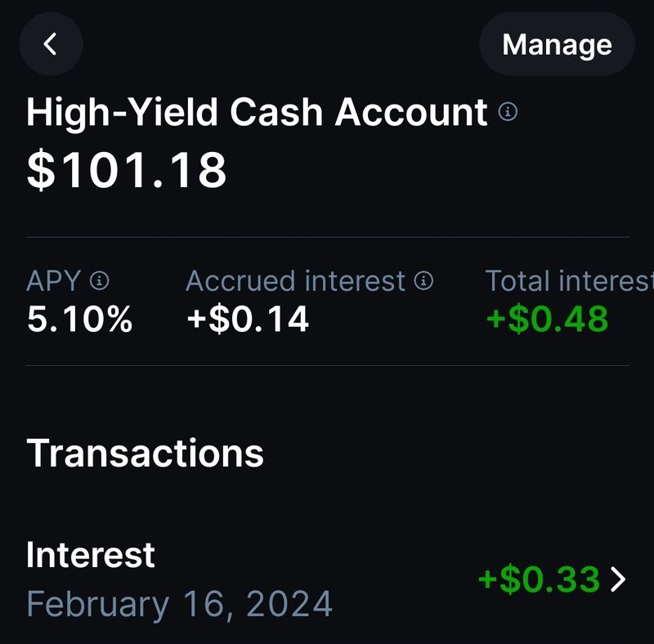This screenshot has height=644, width=654.
Task: Show info for Accrued interest
Action: [423, 280]
